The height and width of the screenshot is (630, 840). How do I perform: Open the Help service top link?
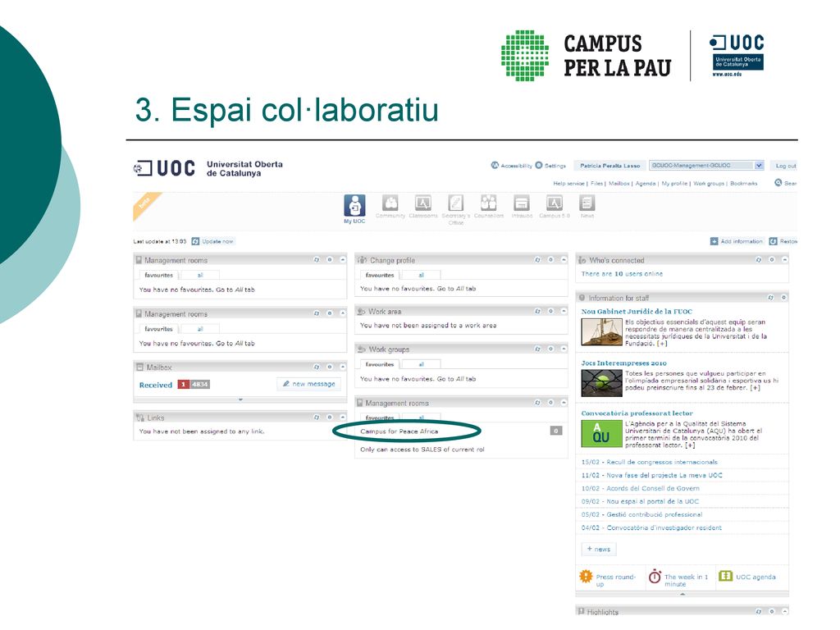569,183
